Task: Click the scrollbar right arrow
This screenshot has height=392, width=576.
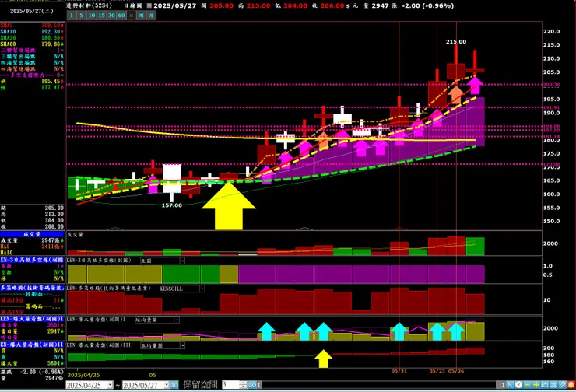Action: pos(502,385)
